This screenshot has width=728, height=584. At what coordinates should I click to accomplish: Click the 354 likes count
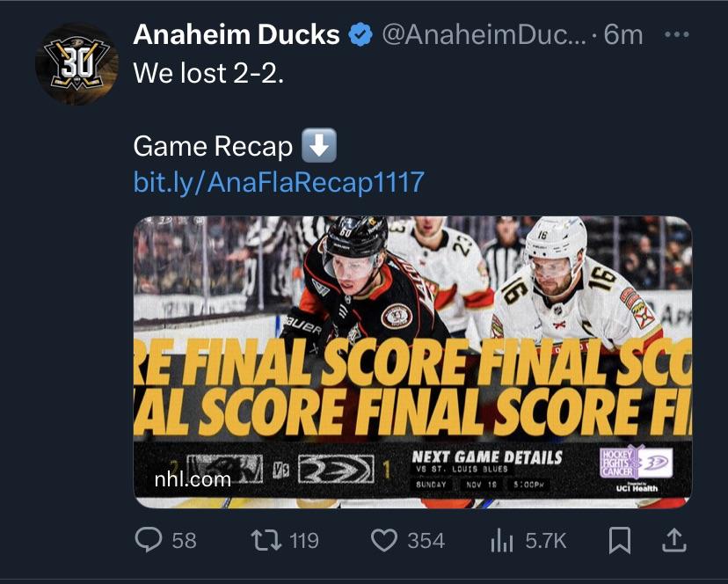pos(426,540)
